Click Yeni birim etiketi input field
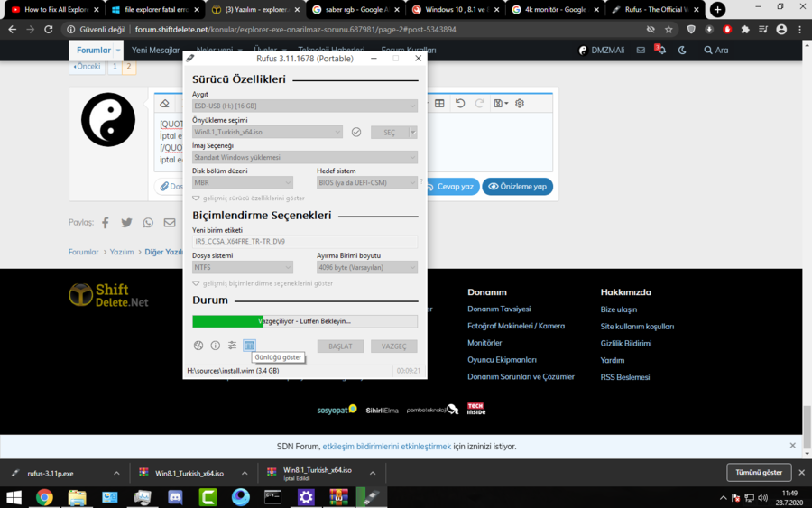The image size is (812, 508). (x=305, y=241)
